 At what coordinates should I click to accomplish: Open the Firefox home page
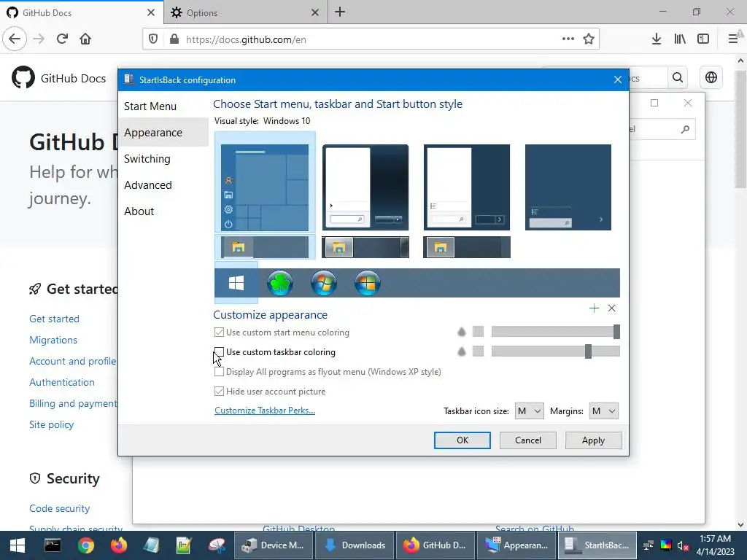click(85, 39)
